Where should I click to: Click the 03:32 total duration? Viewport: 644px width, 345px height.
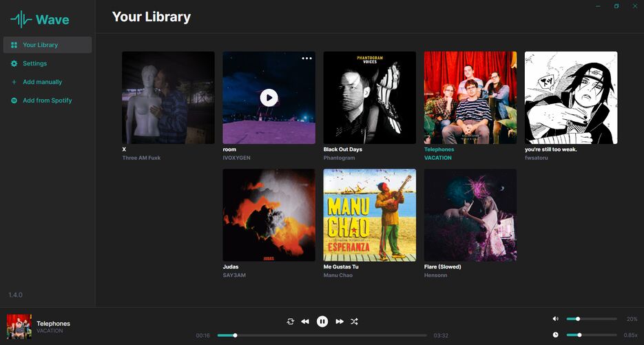pyautogui.click(x=441, y=335)
